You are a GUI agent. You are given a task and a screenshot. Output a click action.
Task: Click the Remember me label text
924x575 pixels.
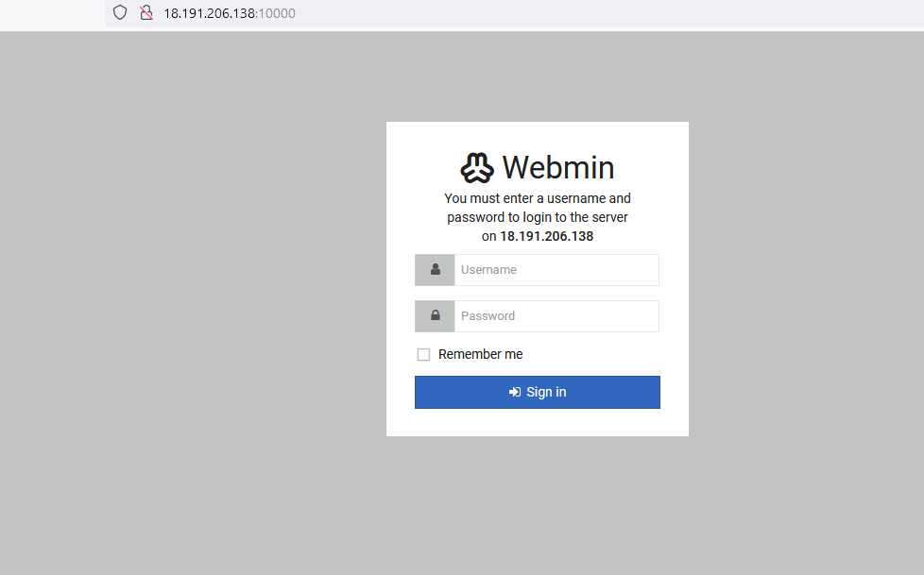[480, 355]
